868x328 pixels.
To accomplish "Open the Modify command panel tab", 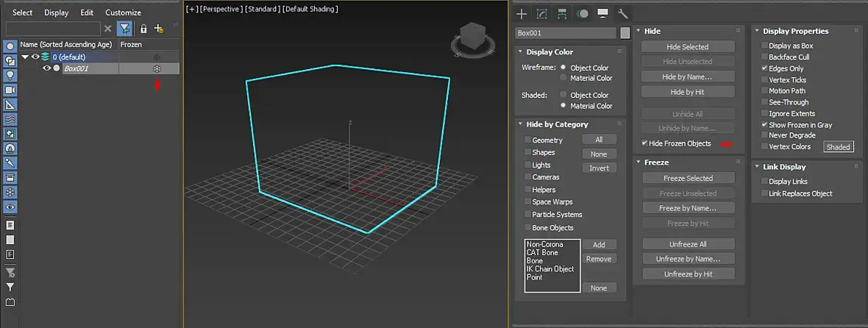I will coord(542,14).
